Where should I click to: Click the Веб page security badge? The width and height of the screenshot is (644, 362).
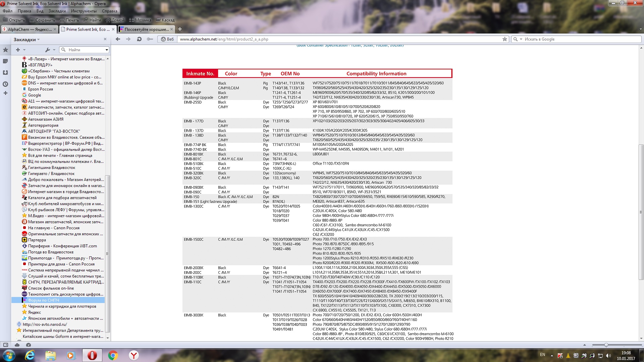coord(167,39)
